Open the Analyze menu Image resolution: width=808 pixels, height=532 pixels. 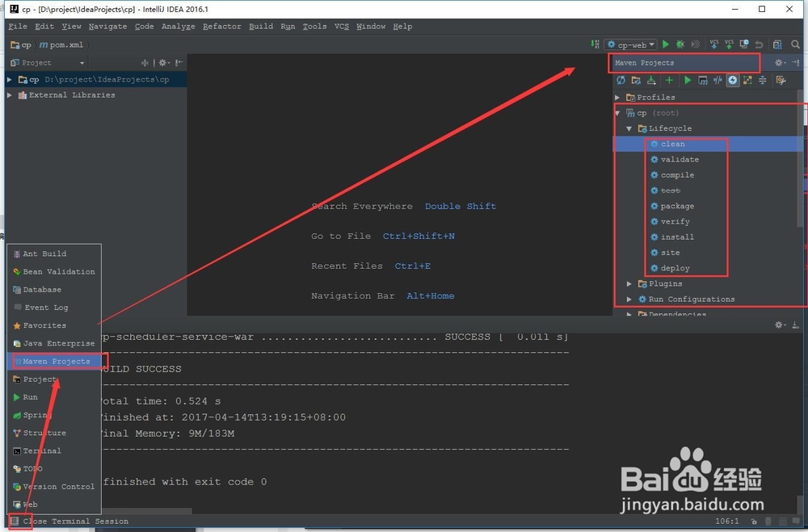pyautogui.click(x=179, y=27)
